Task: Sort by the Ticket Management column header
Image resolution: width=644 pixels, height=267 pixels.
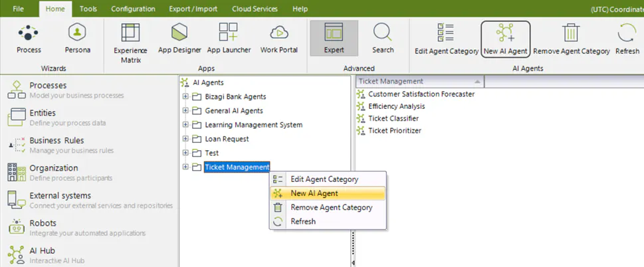Action: [420, 81]
